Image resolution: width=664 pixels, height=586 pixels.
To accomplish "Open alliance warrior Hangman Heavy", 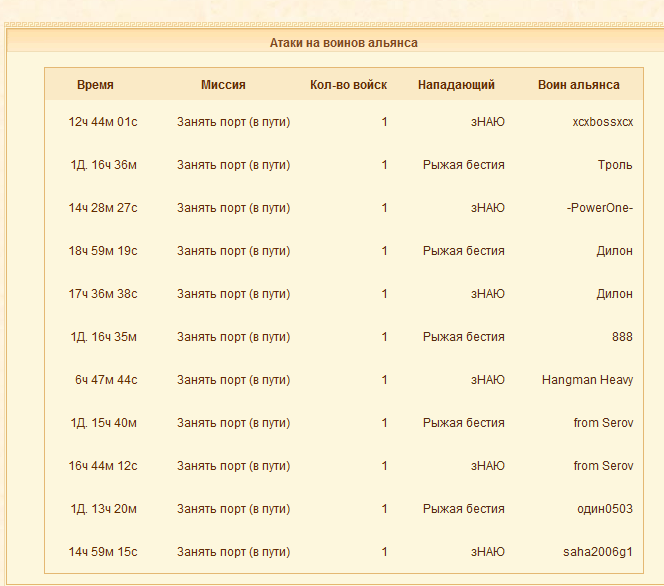I will (x=587, y=380).
